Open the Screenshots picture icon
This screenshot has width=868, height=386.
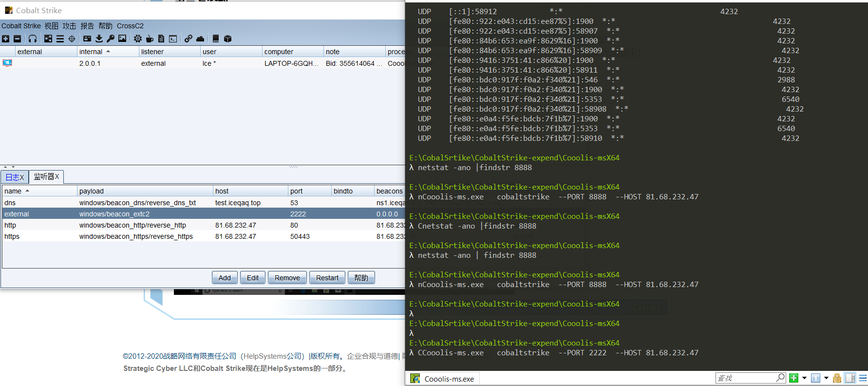pyautogui.click(x=122, y=39)
